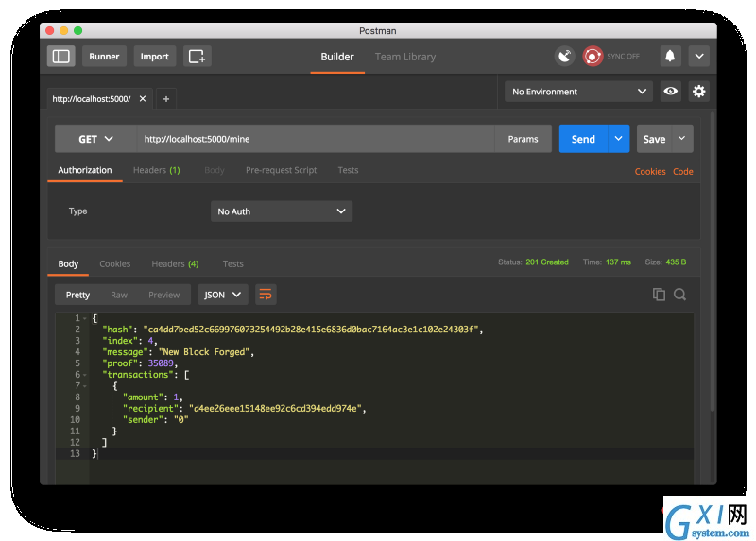
Task: Close the localhost:5000 request tab
Action: coord(143,99)
